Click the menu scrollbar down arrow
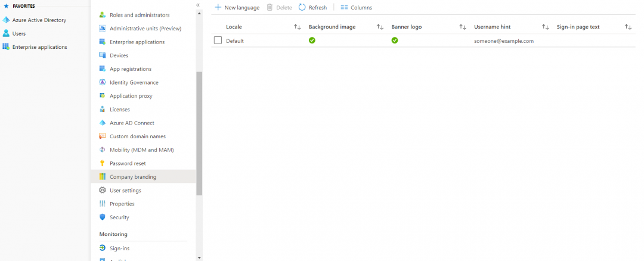 pos(199,257)
